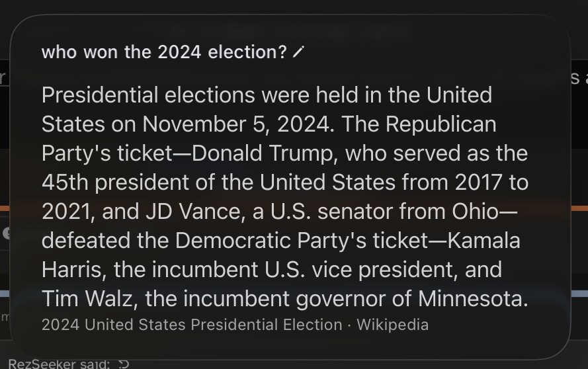The image size is (588, 369).
Task: Click the name 'Donald Trump' in the answer
Action: (265, 153)
